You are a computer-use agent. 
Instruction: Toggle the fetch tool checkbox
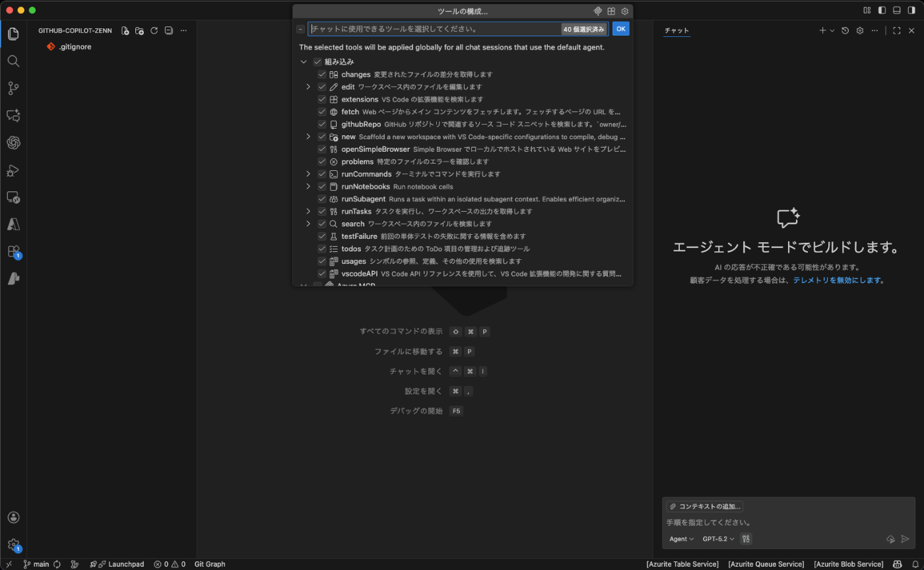(x=322, y=112)
